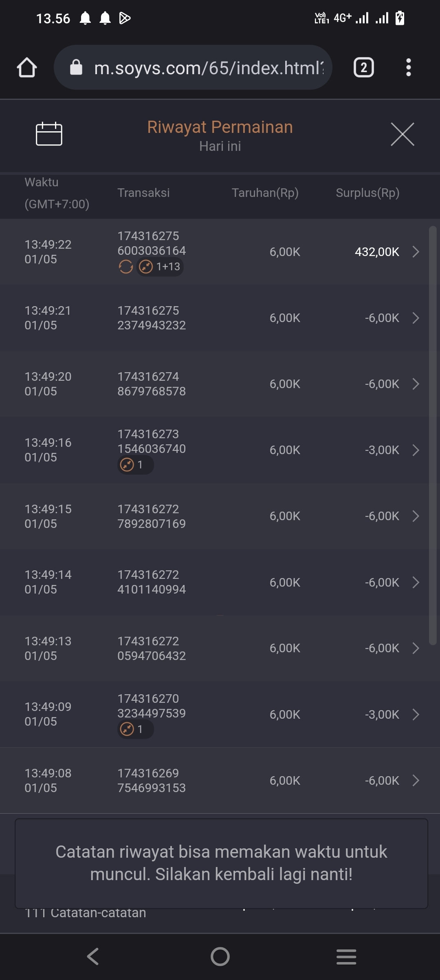Viewport: 440px width, 980px height.
Task: Tap the free spin badge on the 13:49:16 entry
Action: tap(135, 465)
